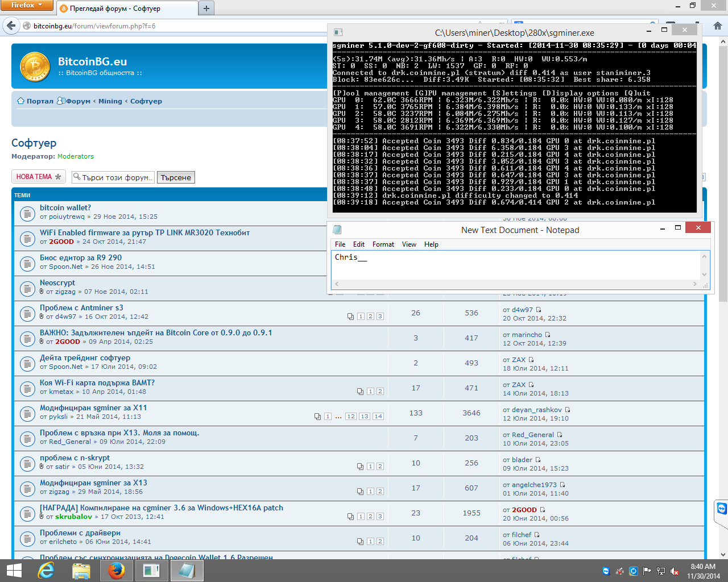View latest post icon in Дейта трейдинг софтуер row
The height and width of the screenshot is (582, 728).
[531, 360]
